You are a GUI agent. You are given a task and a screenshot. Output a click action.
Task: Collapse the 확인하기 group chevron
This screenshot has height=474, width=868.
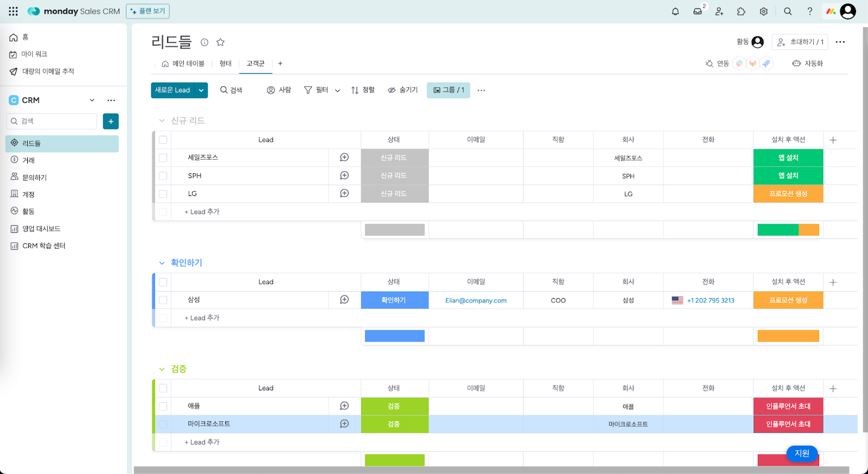click(x=162, y=263)
